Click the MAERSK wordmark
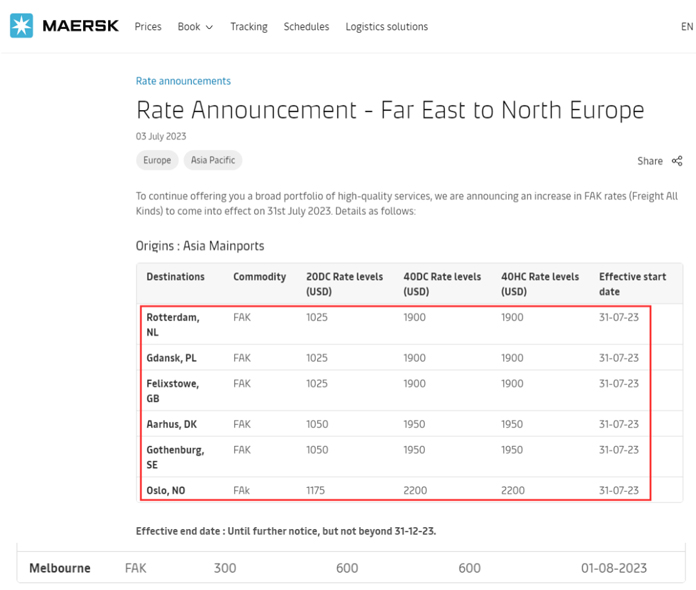The width and height of the screenshot is (696, 590). click(80, 26)
